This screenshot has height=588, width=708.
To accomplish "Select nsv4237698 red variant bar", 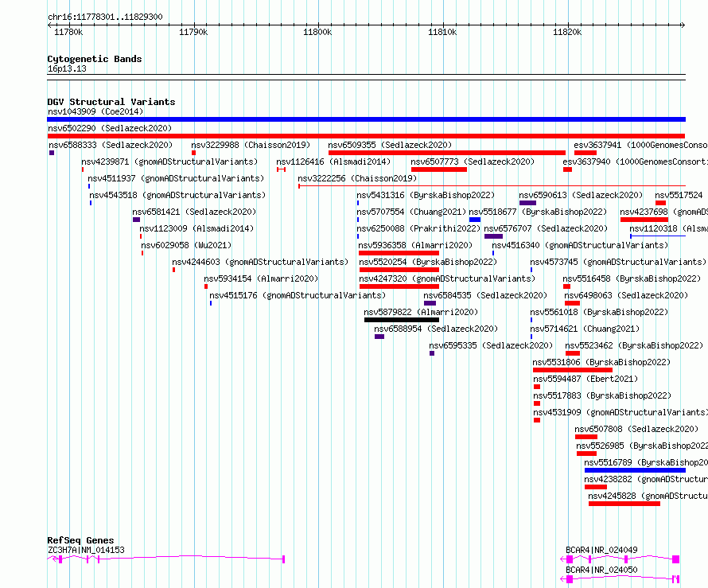I will pos(644,220).
